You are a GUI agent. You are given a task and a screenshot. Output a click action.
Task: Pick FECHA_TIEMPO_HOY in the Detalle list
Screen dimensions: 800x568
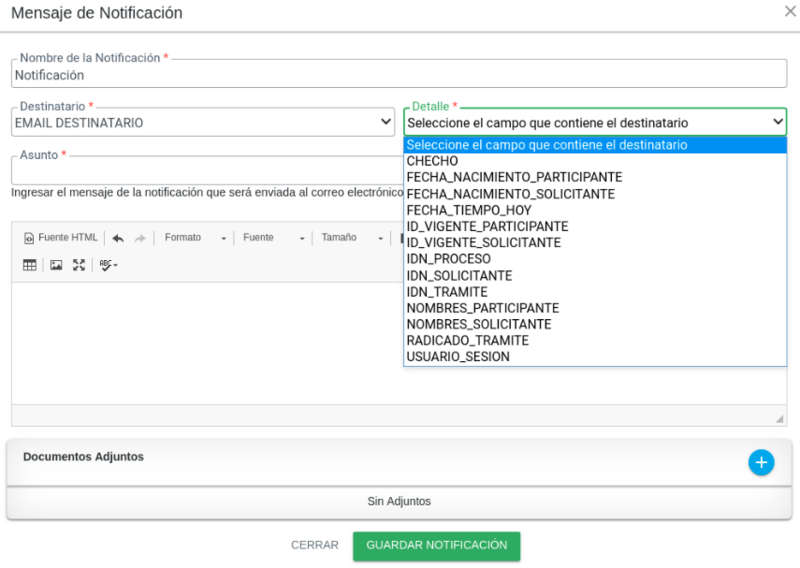(468, 211)
